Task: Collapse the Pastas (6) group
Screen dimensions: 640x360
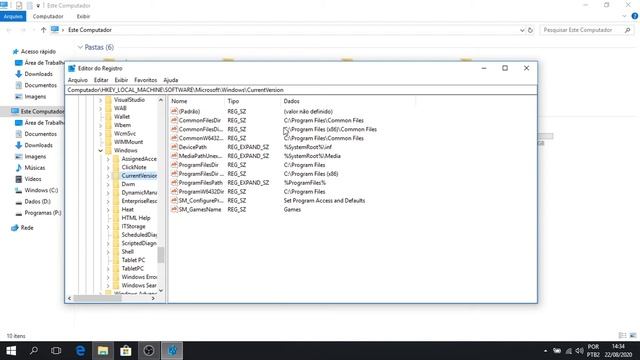Action: (x=80, y=47)
